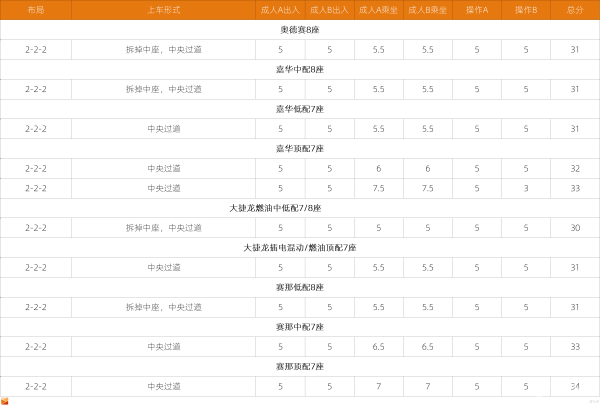Image resolution: width=600 pixels, height=407 pixels.
Task: Select the 成人B出入 column header
Action: point(329,10)
